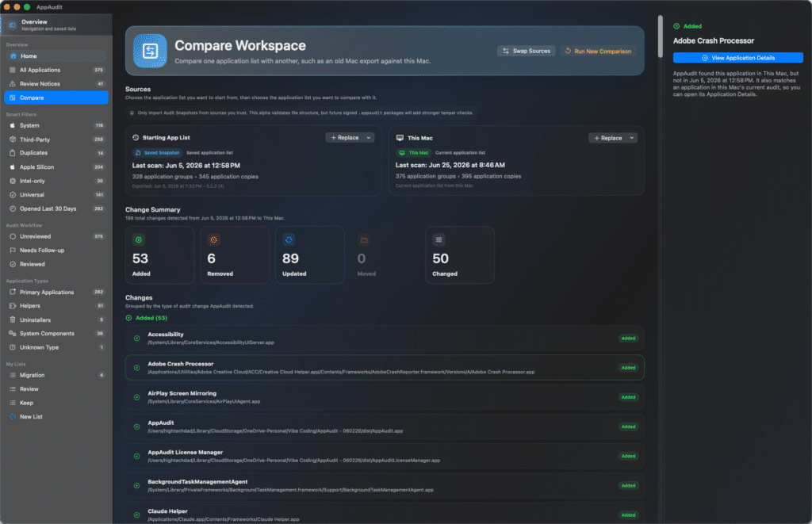The width and height of the screenshot is (812, 524).
Task: Click Added icon beside Claude Helper row
Action: click(136, 515)
